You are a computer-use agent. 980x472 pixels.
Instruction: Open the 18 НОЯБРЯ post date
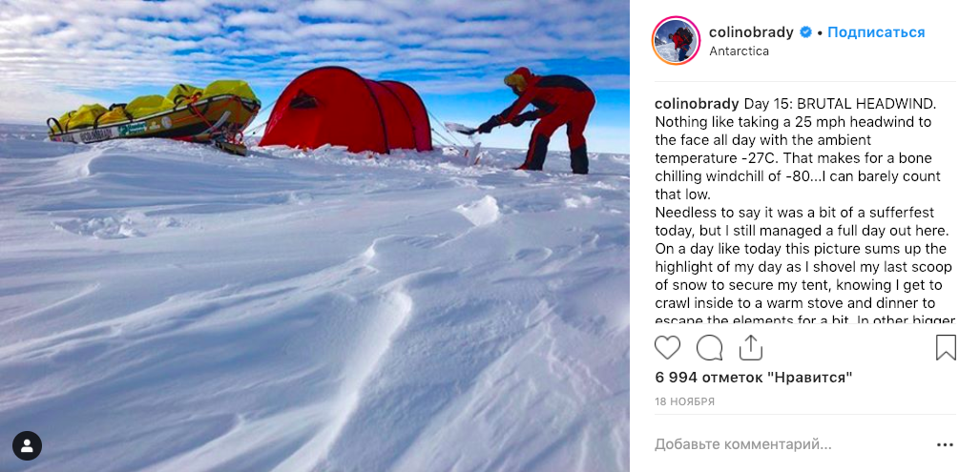pos(684,401)
